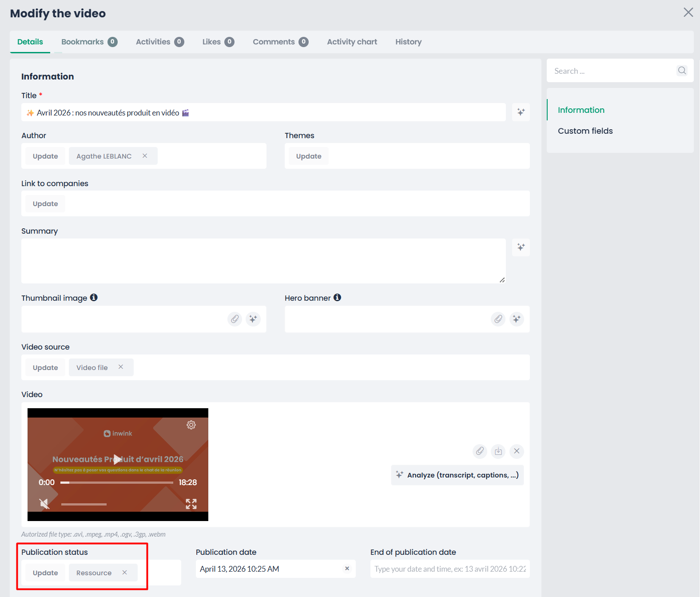The height and width of the screenshot is (597, 700).
Task: Click the video progress seek bar
Action: [x=117, y=482]
